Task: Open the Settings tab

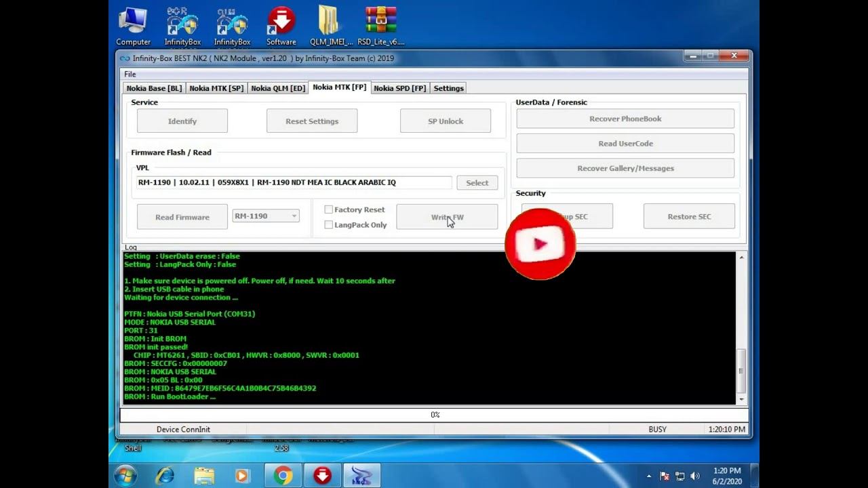Action: coord(448,88)
